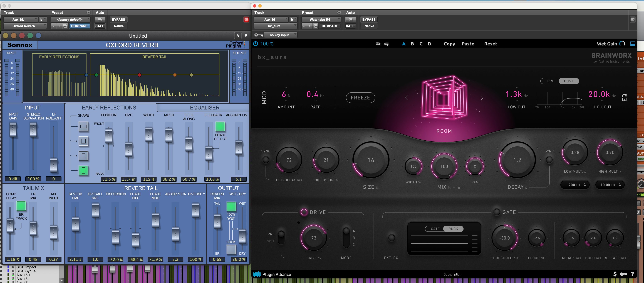This screenshot has width=644, height=283.
Task: Select the wide rectangle early reflection shape
Action: (x=83, y=126)
